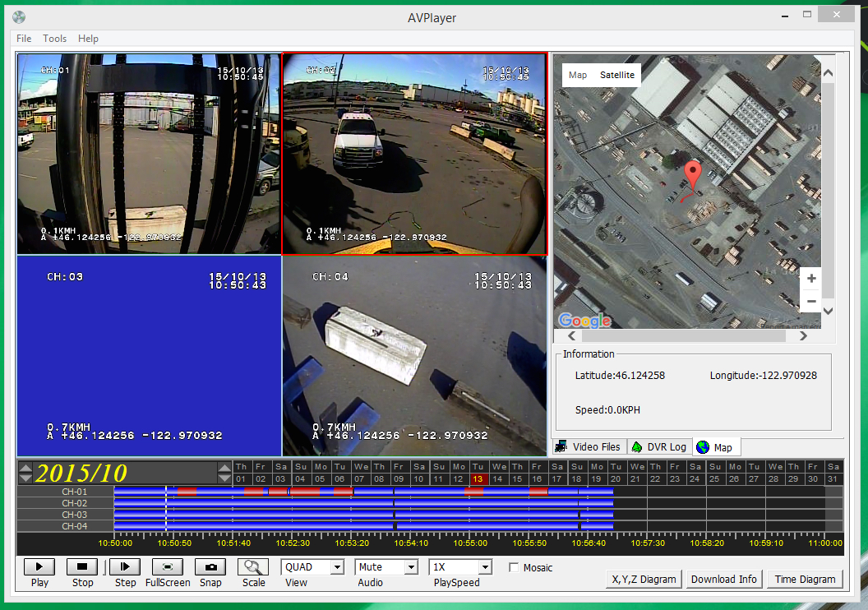Screen dimensions: 868x610
Task: Enter FullScreen video mode
Action: tap(168, 566)
